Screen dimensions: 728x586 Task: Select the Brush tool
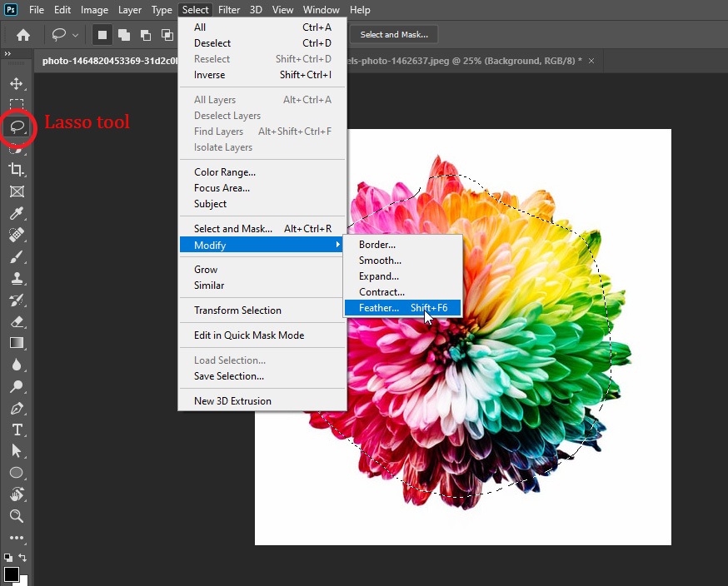[17, 256]
